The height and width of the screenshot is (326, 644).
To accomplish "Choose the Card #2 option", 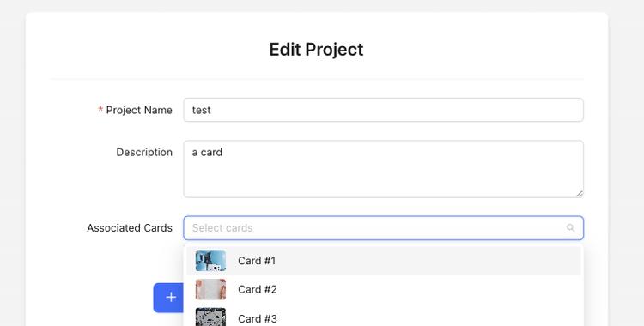I will pyautogui.click(x=383, y=289).
